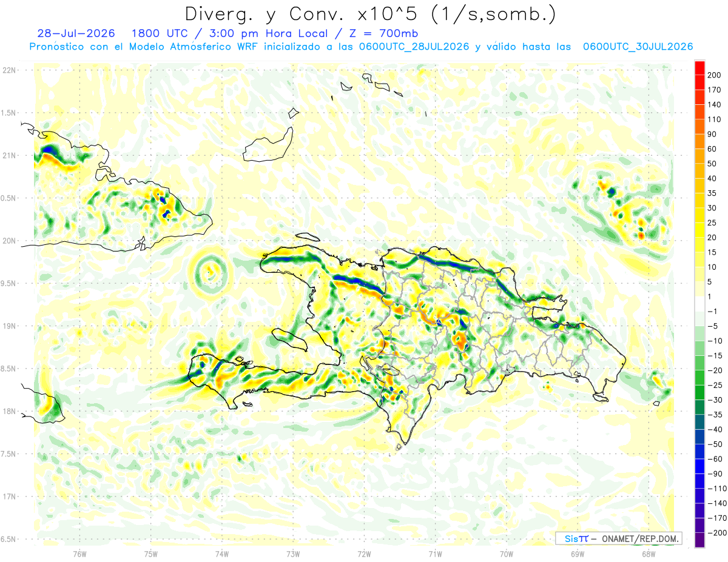
Task: Select the valid-until time "0600UTC_30JUL2026"
Action: 638,47
